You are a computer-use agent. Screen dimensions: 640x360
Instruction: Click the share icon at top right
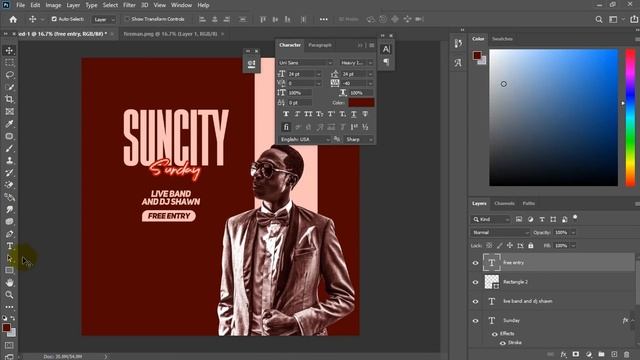point(634,19)
